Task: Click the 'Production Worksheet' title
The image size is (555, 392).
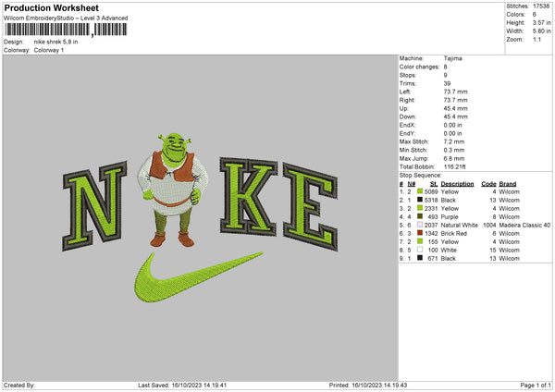Action: pyautogui.click(x=52, y=7)
